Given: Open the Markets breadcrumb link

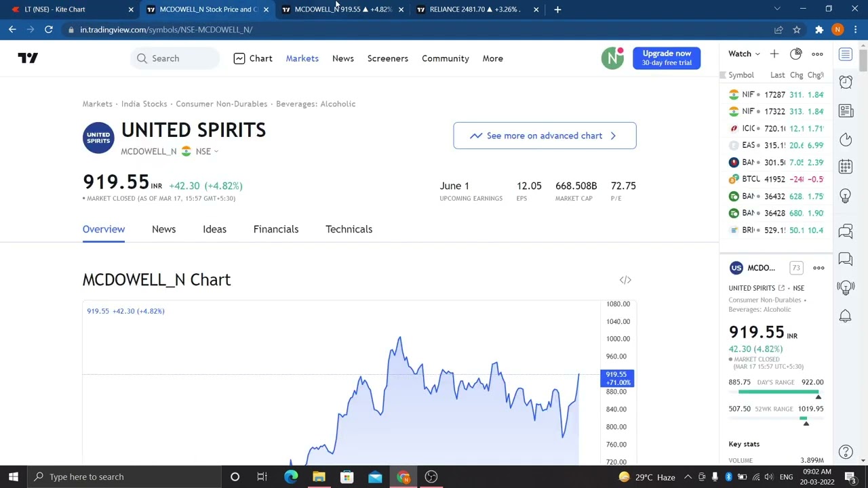Looking at the screenshot, I should pyautogui.click(x=97, y=104).
